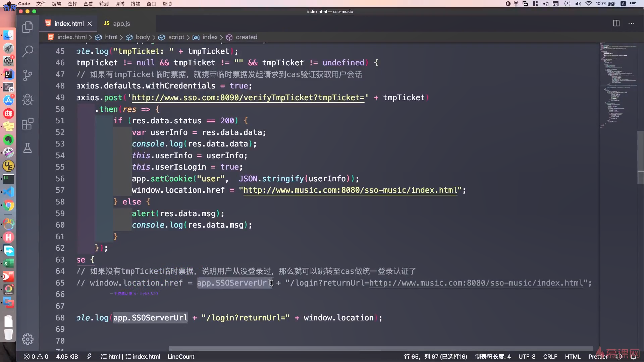Expand the created breadcrumb item
644x362 pixels.
point(246,37)
